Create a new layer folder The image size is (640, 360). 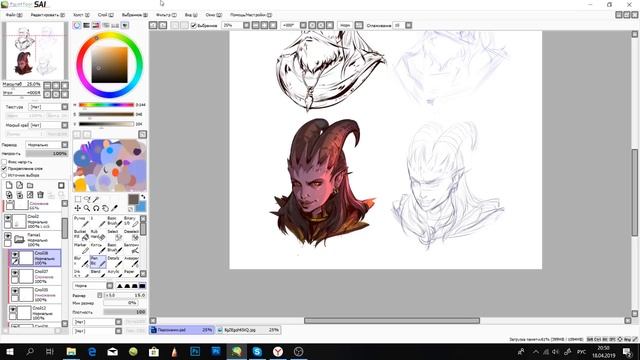tap(30, 185)
